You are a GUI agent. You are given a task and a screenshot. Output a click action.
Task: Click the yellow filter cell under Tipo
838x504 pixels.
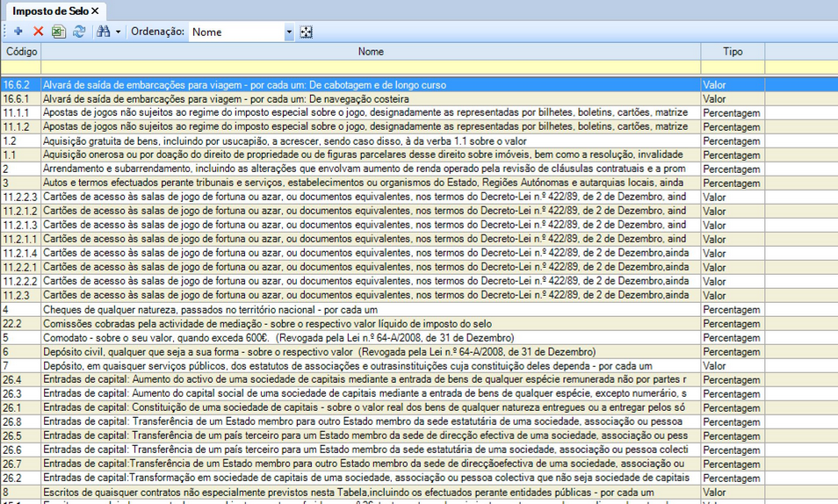tap(733, 67)
